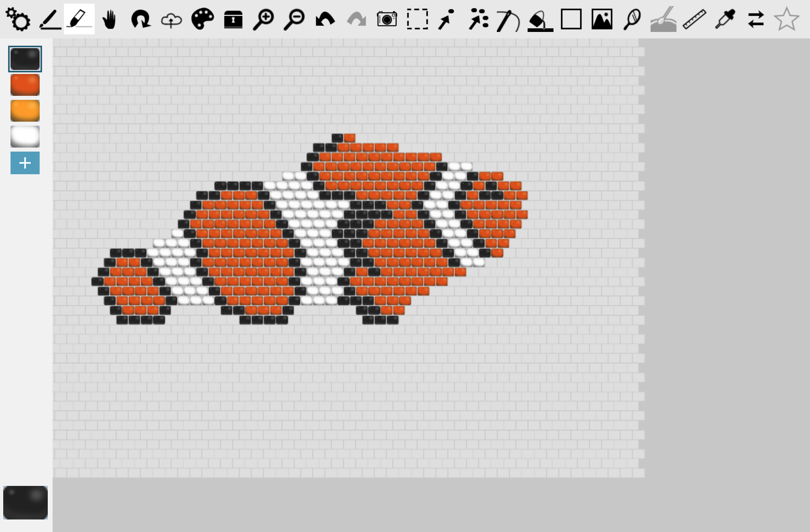810x532 pixels.
Task: Select the eyedropper color picker
Action: [725, 19]
